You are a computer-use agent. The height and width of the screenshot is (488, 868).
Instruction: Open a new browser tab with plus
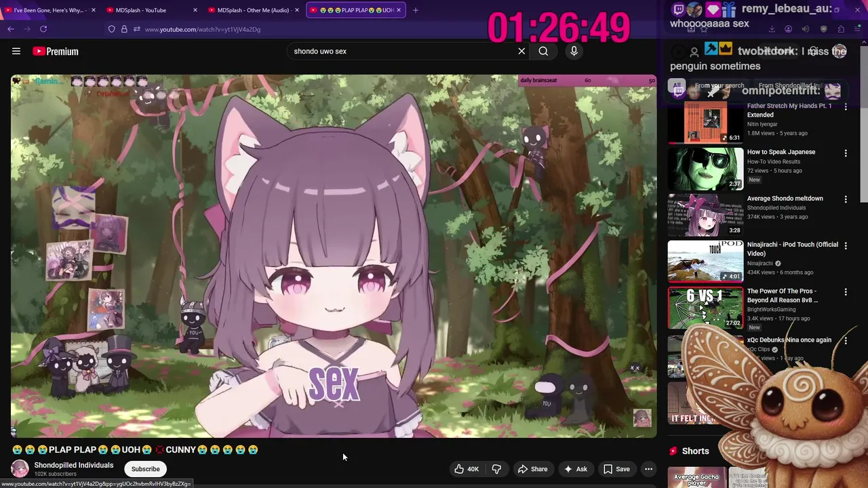pyautogui.click(x=416, y=10)
